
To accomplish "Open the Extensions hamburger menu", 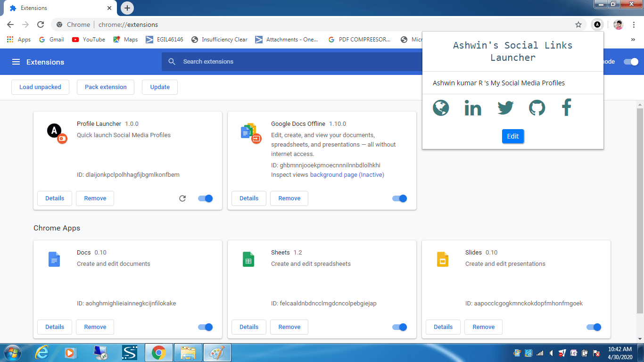I will [16, 62].
